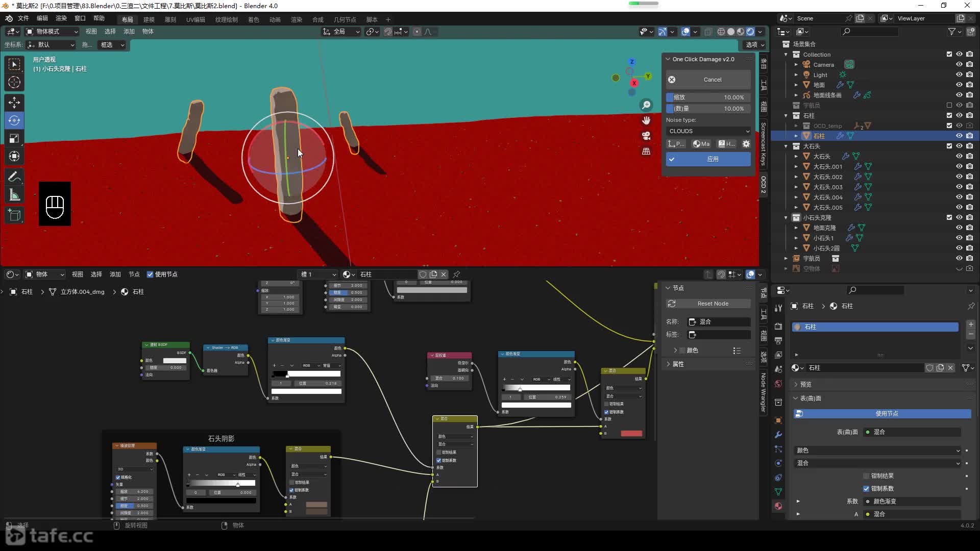Open the Render properties tab icon
980x551 pixels.
point(778,326)
